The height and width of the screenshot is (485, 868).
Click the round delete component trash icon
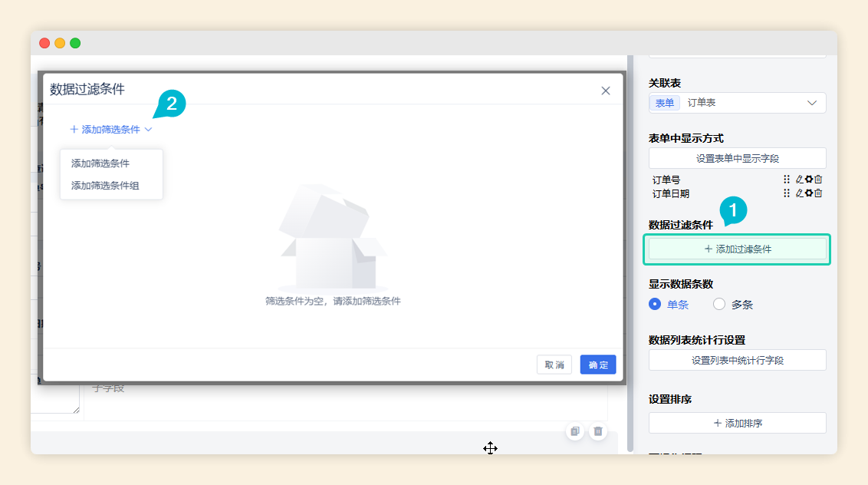598,432
